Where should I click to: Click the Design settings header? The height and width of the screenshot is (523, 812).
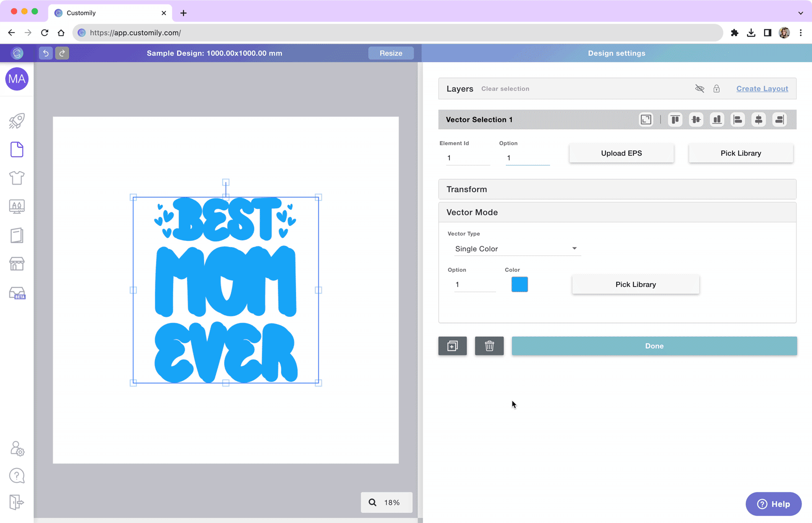616,53
